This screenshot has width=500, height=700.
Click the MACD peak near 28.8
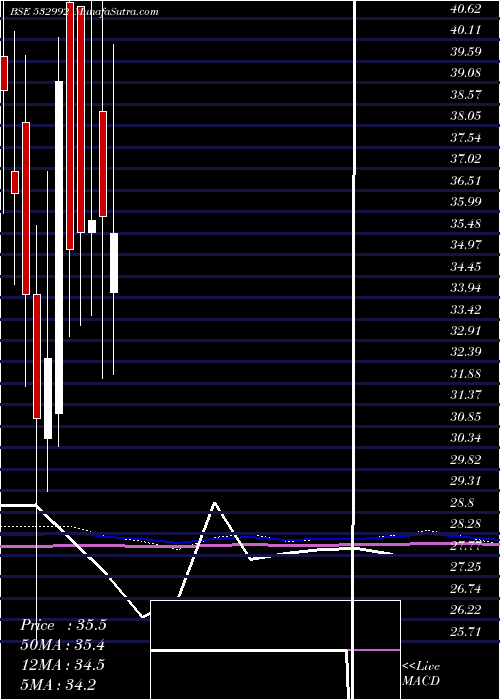[215, 504]
